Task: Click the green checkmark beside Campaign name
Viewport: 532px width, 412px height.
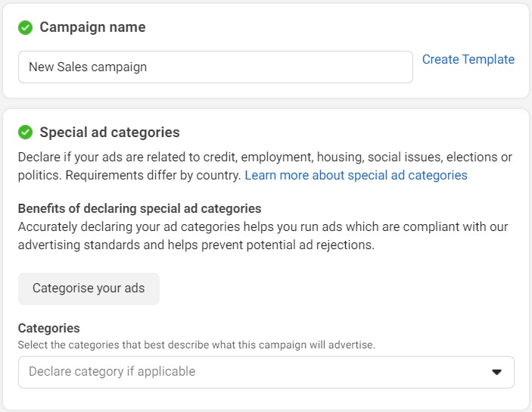Action: [25, 27]
